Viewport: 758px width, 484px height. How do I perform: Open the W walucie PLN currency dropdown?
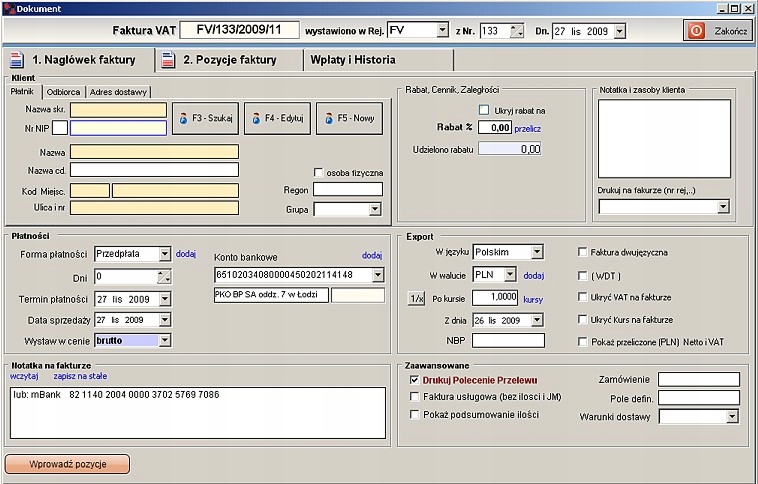click(x=510, y=275)
